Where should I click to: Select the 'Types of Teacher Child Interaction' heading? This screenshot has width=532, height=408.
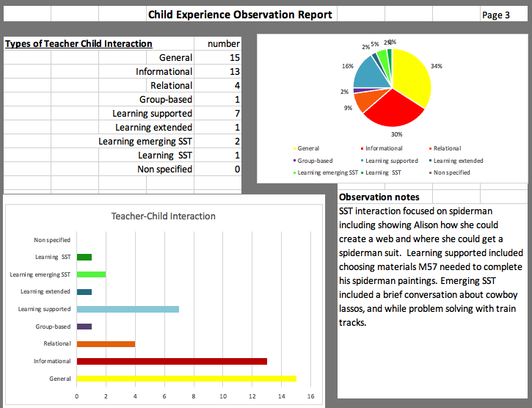pos(79,44)
